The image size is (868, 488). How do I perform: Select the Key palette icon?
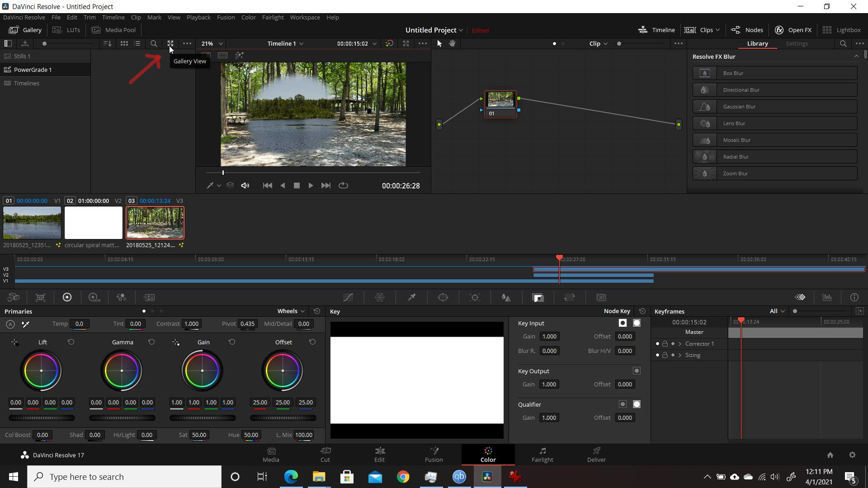click(x=538, y=297)
